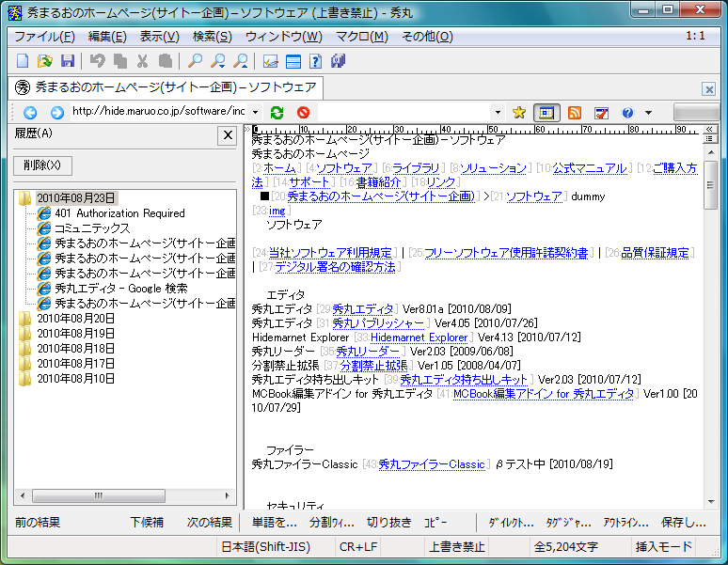728x565 pixels.
Task: Follow the 公式マニュアル link
Action: coord(589,168)
